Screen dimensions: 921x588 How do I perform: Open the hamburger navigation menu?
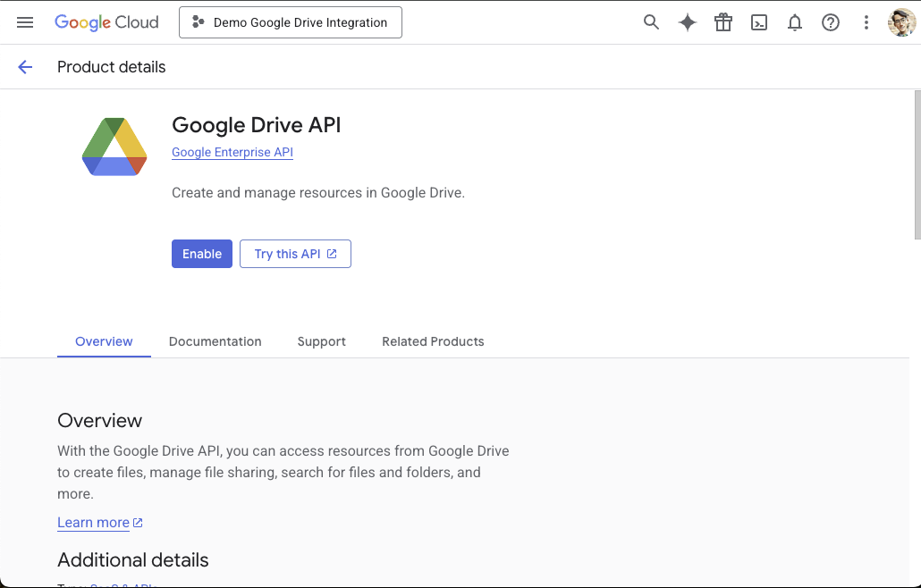pyautogui.click(x=25, y=22)
